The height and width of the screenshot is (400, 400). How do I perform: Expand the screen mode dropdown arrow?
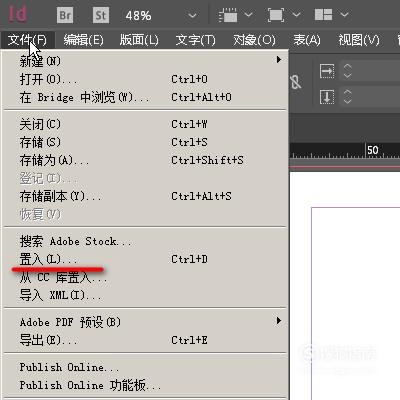(296, 15)
